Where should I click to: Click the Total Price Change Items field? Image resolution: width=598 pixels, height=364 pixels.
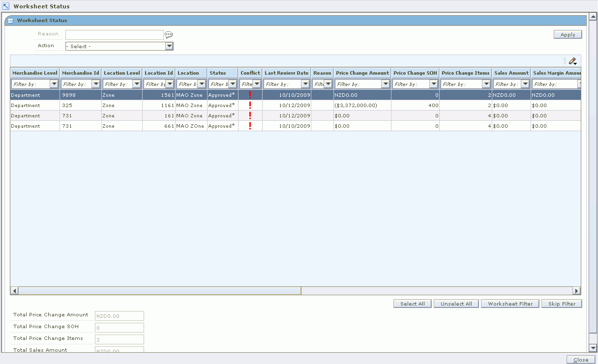click(120, 339)
